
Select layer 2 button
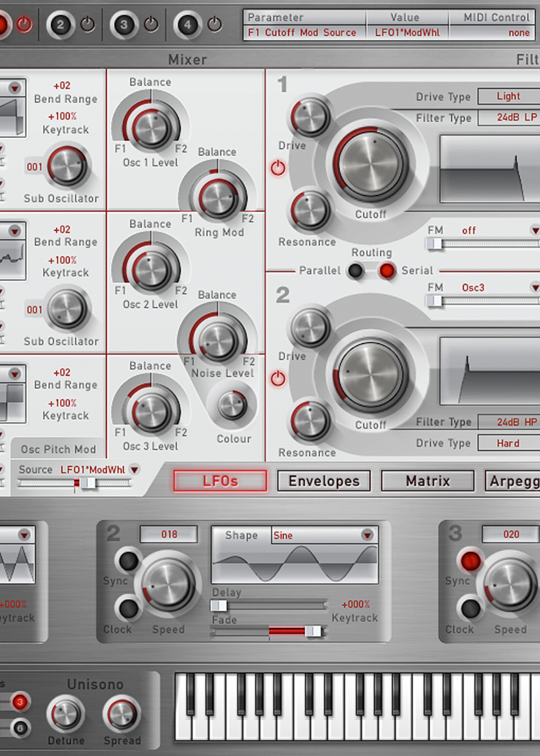coord(60,25)
